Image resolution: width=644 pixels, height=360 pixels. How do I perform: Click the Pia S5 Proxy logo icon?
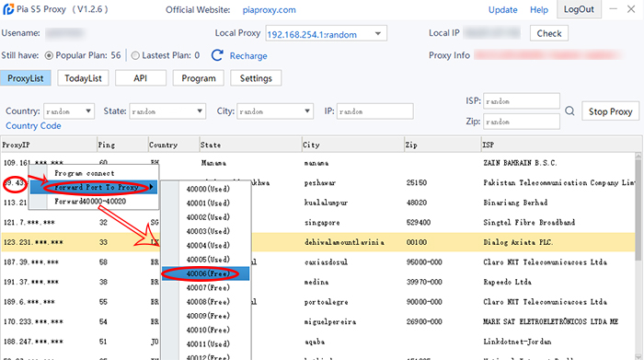coord(8,9)
